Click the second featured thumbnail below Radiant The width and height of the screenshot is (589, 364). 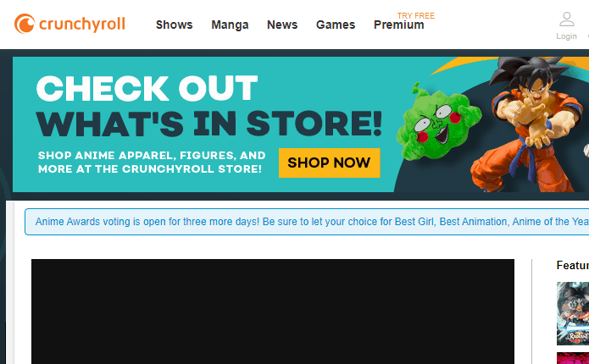click(x=572, y=358)
